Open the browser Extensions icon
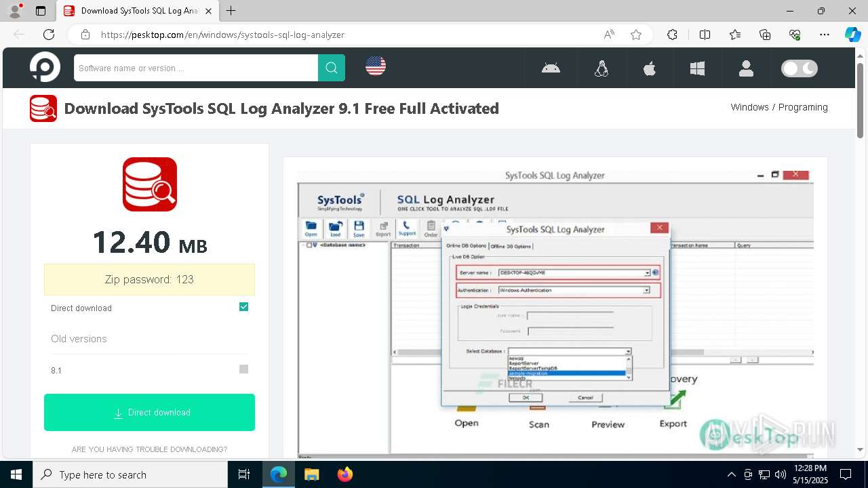The width and height of the screenshot is (868, 488). click(672, 35)
